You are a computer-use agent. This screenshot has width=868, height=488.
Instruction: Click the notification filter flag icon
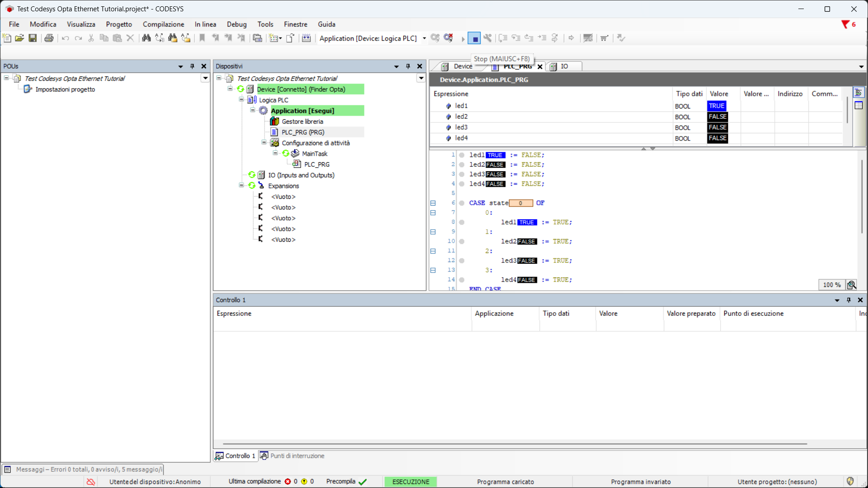click(844, 24)
